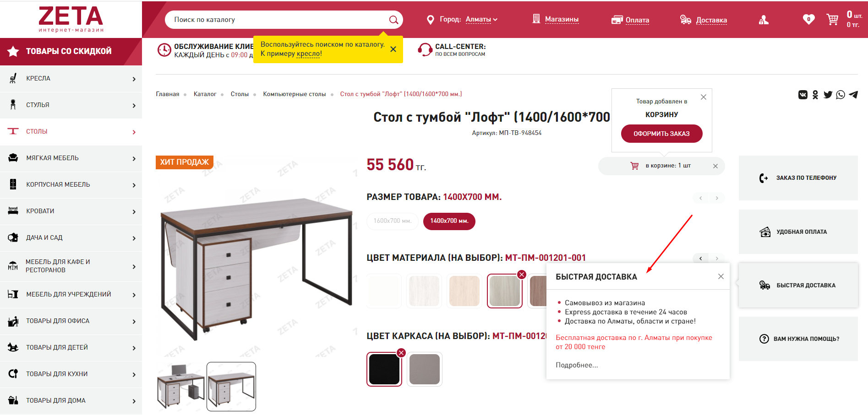Open wishlist heart icon
Image resolution: width=868 pixels, height=415 pixels.
[808, 19]
